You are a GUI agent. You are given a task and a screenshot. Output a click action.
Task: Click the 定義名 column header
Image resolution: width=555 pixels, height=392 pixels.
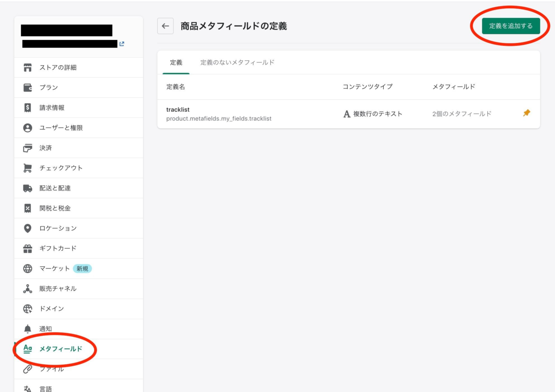(x=176, y=87)
